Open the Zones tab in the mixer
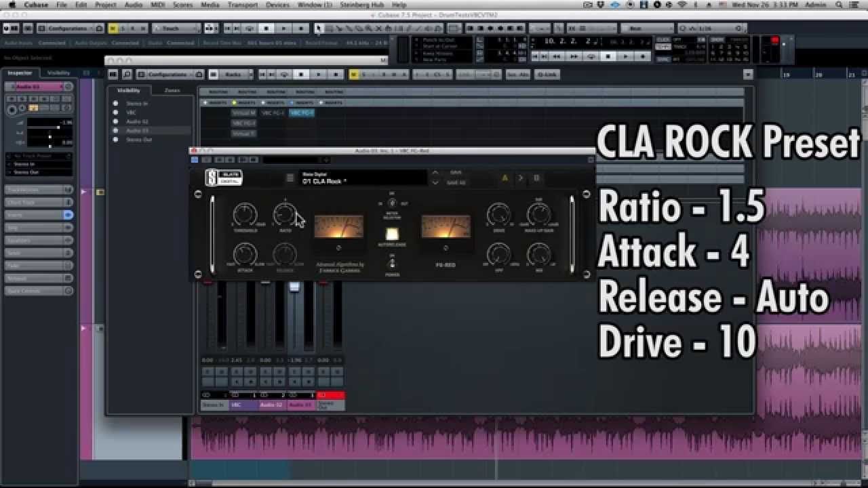This screenshot has width=868, height=488. [x=172, y=90]
